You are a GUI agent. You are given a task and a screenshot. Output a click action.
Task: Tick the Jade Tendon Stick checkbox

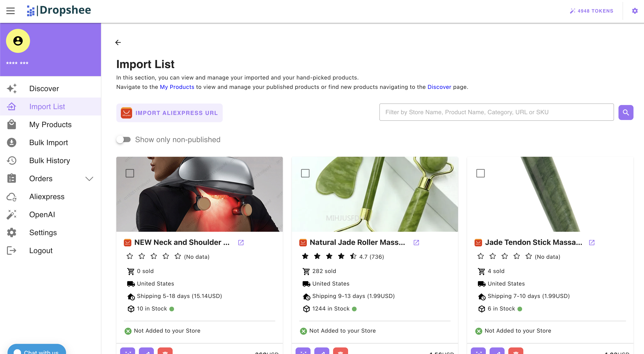point(480,173)
